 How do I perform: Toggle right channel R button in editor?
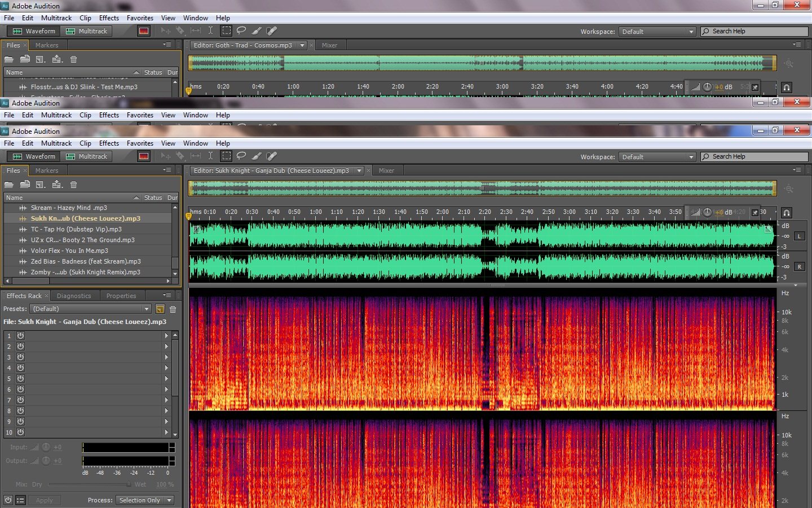(x=799, y=266)
